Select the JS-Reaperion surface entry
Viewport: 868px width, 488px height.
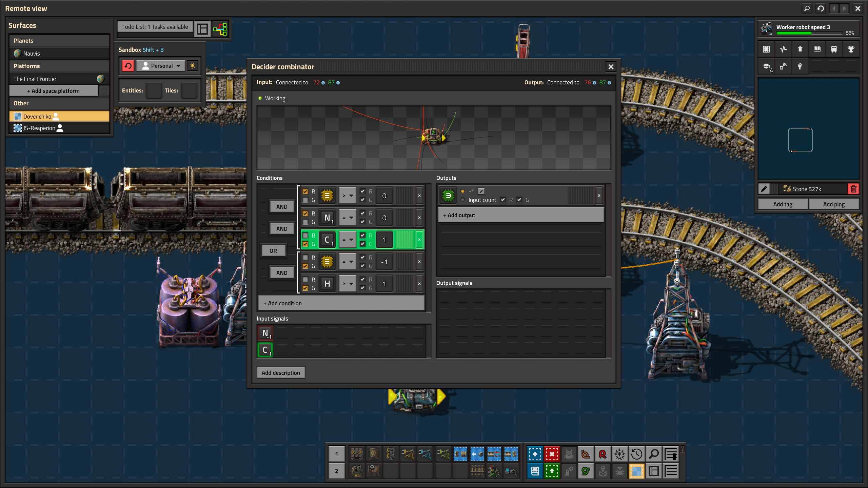(59, 128)
